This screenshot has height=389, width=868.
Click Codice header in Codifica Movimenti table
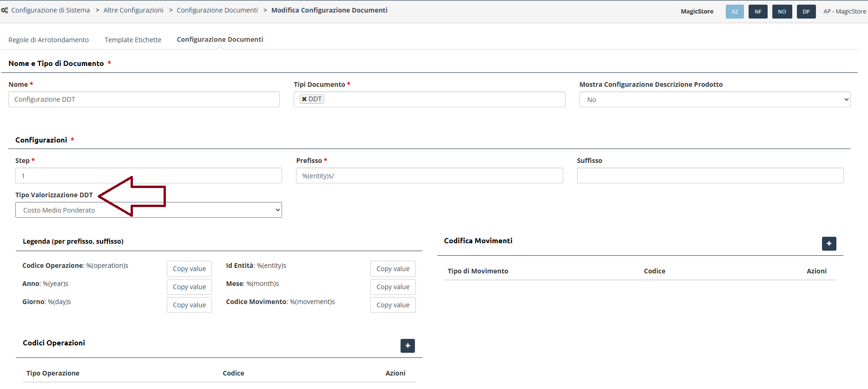click(x=654, y=271)
